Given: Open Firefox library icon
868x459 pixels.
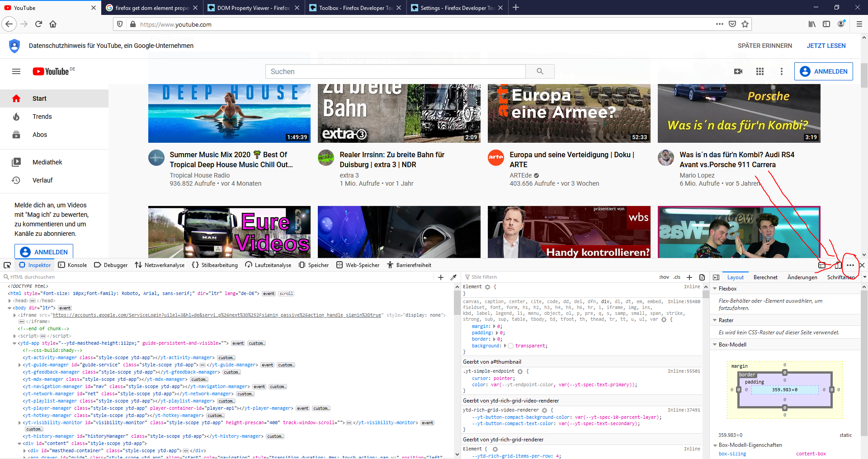Looking at the screenshot, I should click(812, 24).
